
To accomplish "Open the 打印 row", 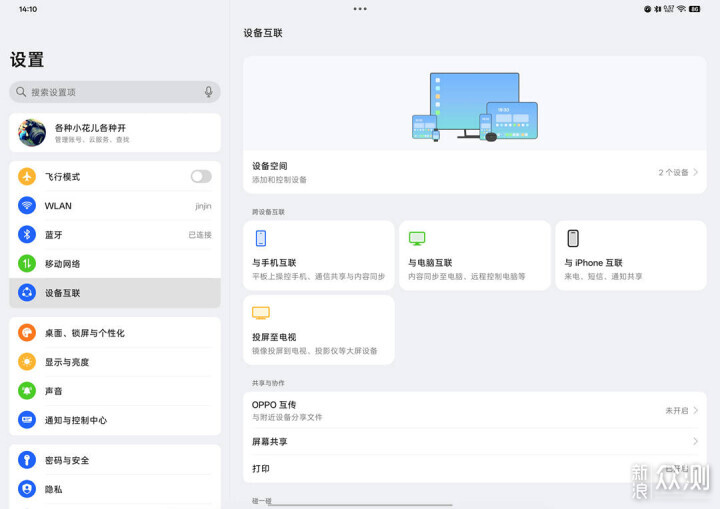I will coord(475,469).
